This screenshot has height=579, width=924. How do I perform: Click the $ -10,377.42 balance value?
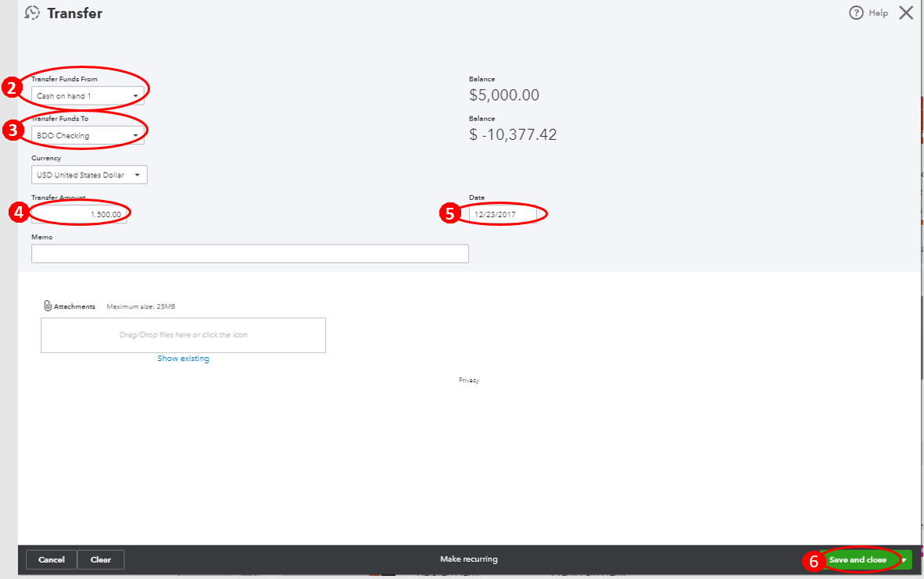(x=513, y=134)
